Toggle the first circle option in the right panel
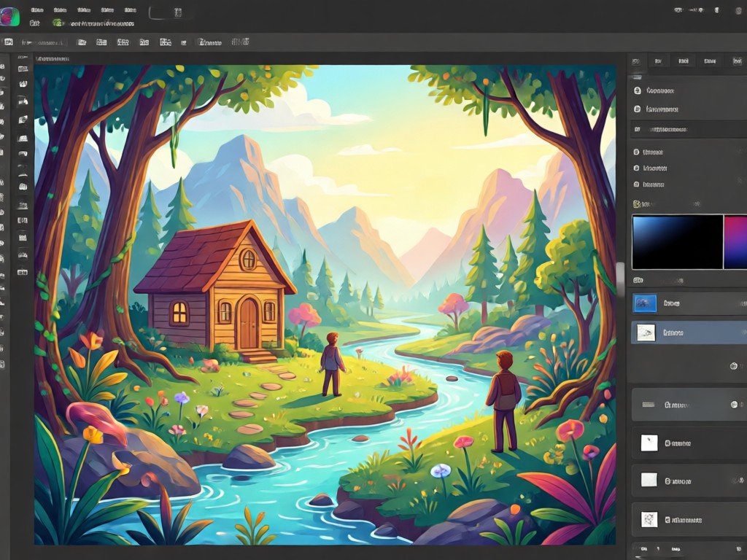The height and width of the screenshot is (560, 747). pos(638,90)
